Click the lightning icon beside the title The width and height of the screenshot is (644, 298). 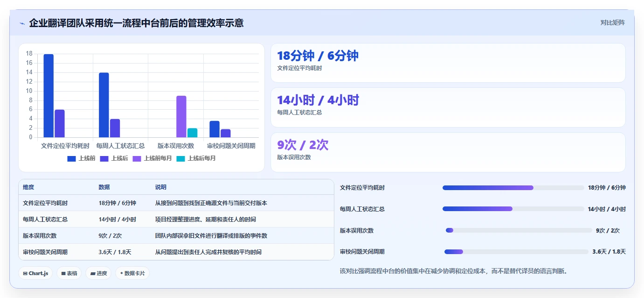click(22, 23)
